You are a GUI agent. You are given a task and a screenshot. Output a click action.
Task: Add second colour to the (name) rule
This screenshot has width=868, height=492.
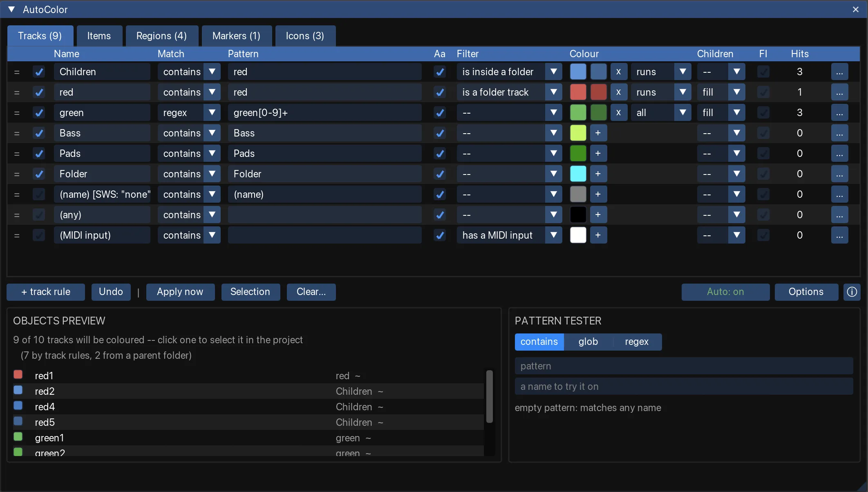pos(598,195)
